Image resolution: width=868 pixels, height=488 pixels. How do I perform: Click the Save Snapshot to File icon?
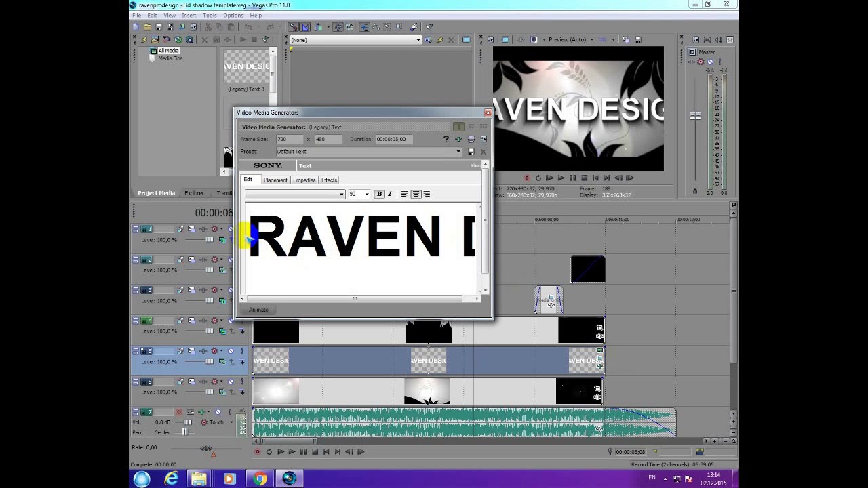click(638, 39)
